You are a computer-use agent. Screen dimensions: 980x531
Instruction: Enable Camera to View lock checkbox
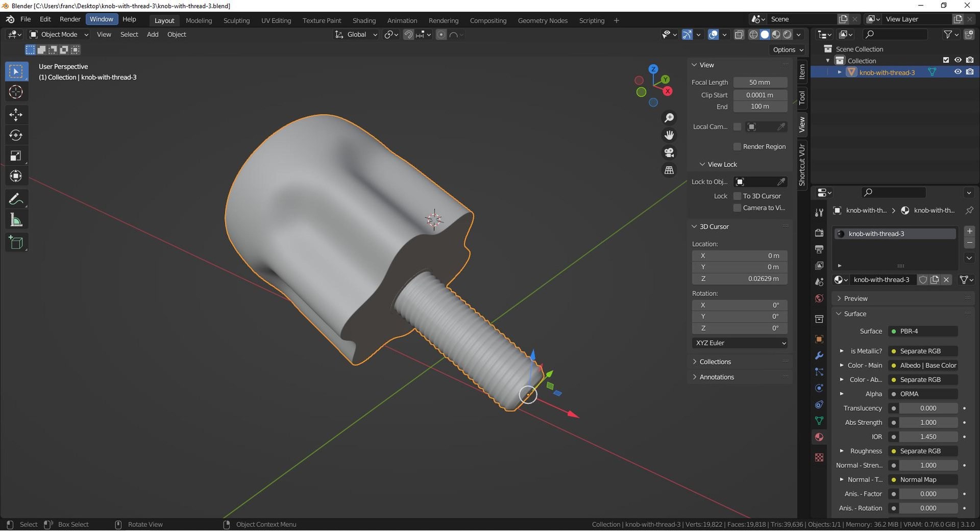point(737,208)
